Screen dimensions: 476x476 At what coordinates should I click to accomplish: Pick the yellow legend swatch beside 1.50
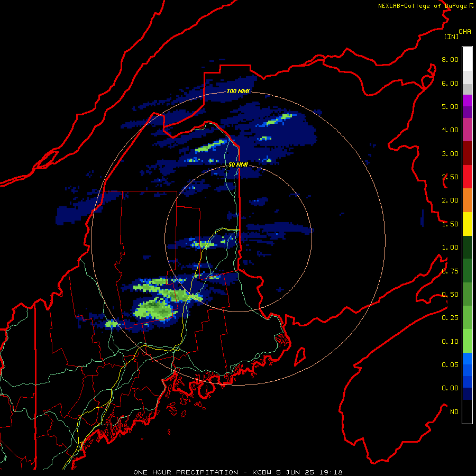click(x=467, y=224)
